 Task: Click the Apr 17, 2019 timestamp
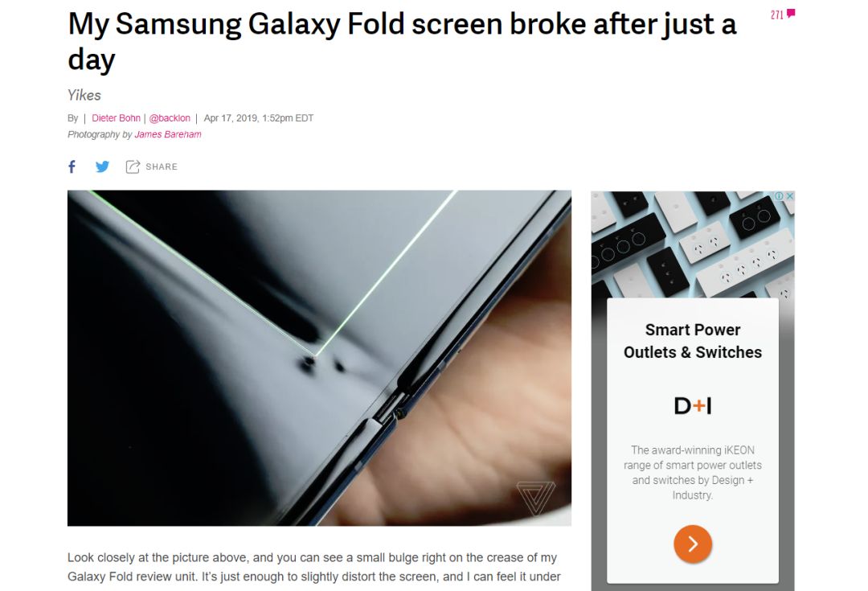(259, 118)
